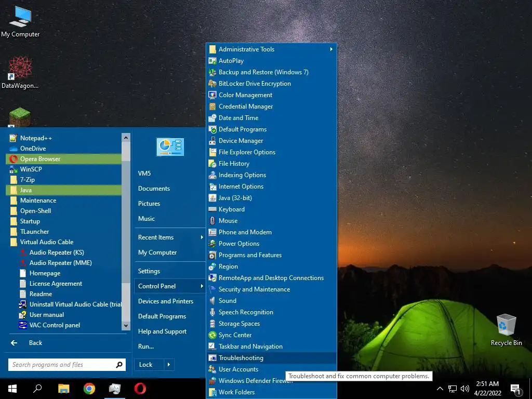Expand the TLauncher folder

pyautogui.click(x=64, y=232)
